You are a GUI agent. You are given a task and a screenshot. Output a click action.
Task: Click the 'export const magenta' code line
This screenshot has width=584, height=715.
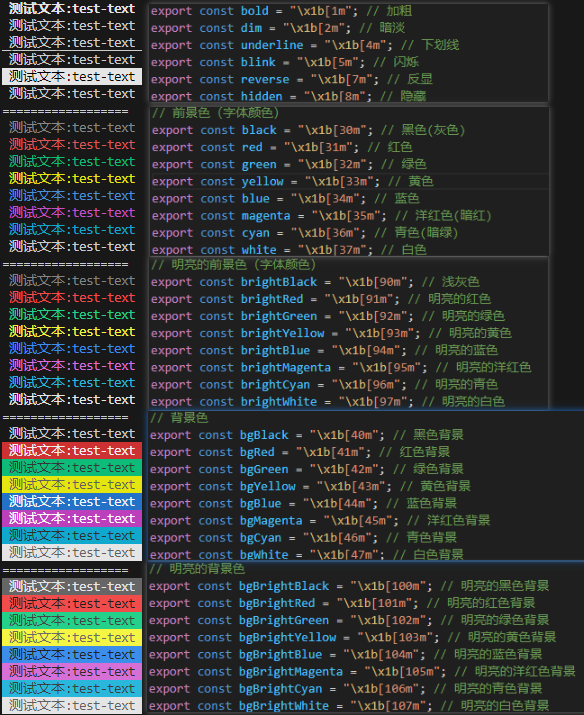321,216
